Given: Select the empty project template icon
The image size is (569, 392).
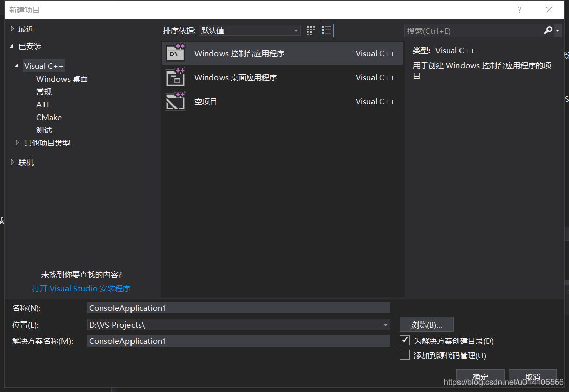Looking at the screenshot, I should [176, 101].
